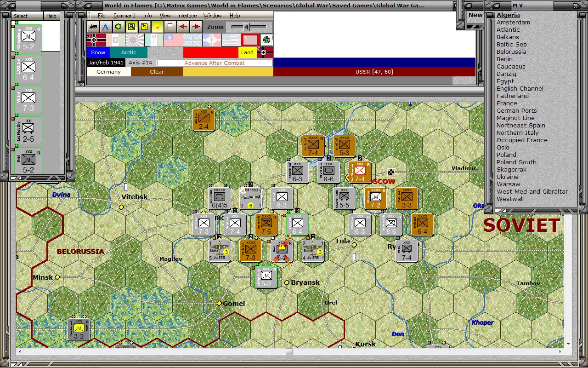588x368 pixels.
Task: Click the 2-4 Soviet cavalry counter
Action: pos(204,120)
